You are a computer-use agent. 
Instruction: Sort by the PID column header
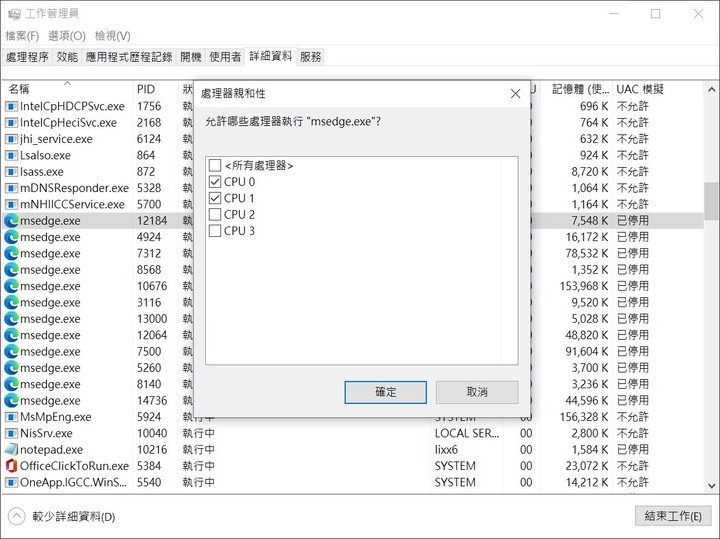(156, 89)
